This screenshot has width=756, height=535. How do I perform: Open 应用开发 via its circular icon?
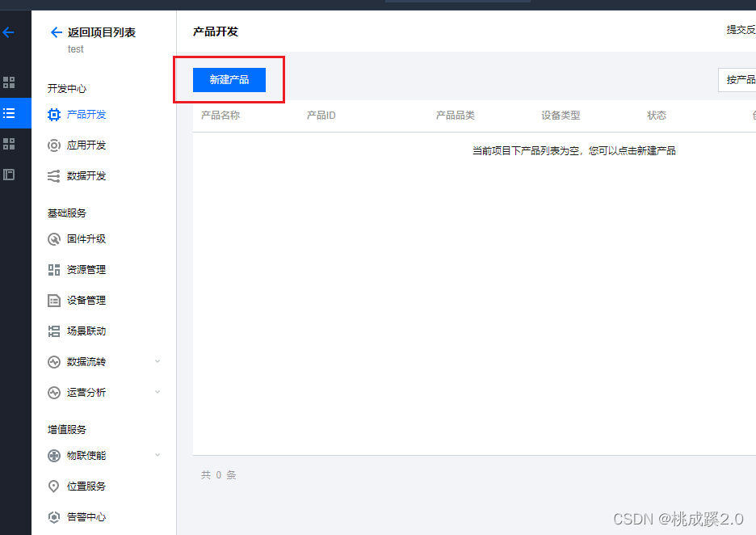point(54,145)
